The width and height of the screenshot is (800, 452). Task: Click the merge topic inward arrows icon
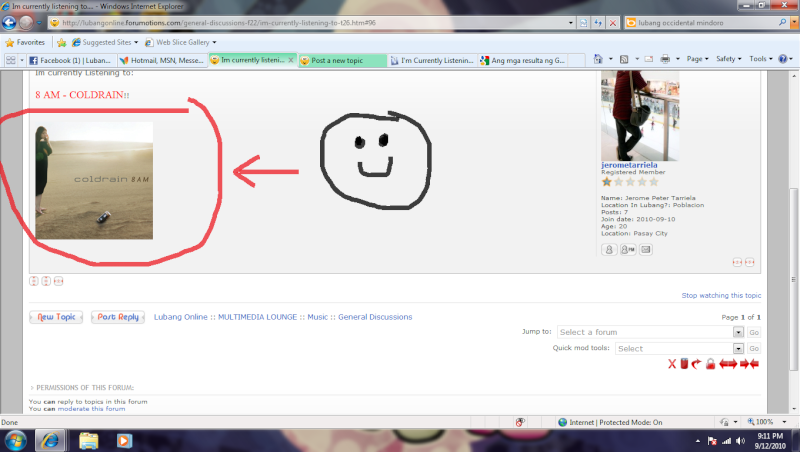749,364
